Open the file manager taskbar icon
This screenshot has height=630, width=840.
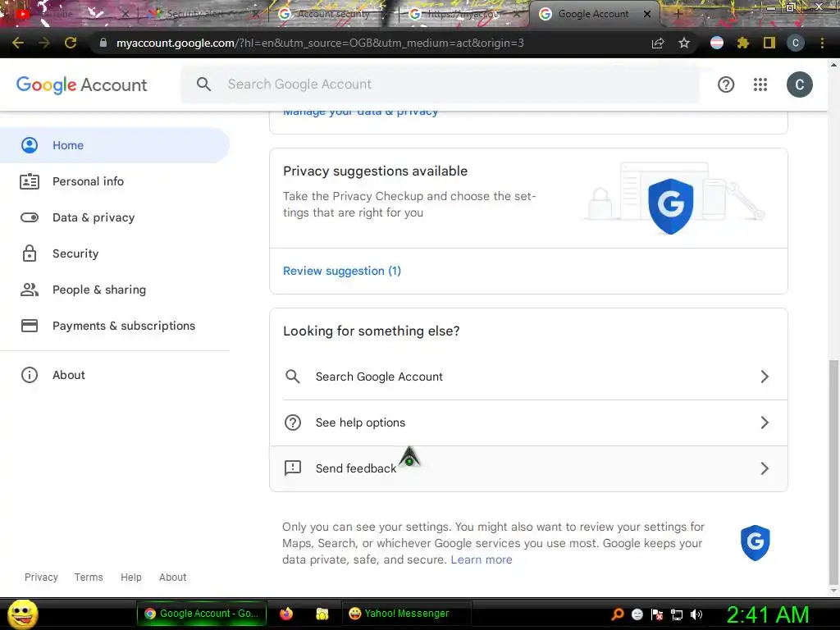point(322,614)
